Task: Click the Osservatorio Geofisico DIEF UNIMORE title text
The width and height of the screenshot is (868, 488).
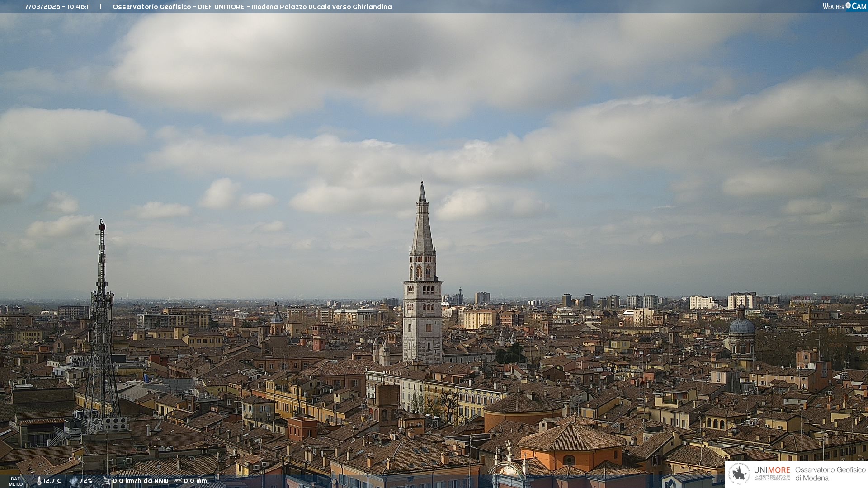Action: tap(252, 7)
